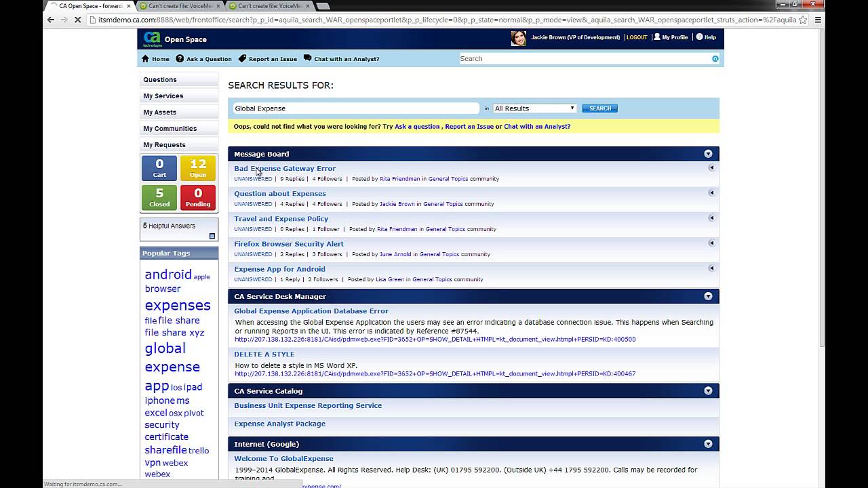Click the Help question icon
Screen dimensions: 868x488
(x=699, y=37)
